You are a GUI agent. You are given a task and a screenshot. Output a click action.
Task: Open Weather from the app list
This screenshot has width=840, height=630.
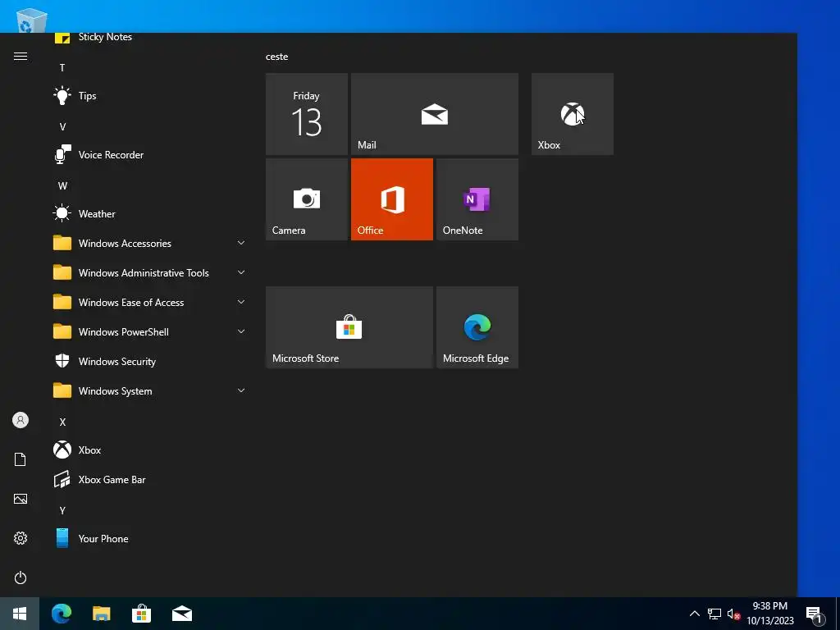tap(150, 214)
